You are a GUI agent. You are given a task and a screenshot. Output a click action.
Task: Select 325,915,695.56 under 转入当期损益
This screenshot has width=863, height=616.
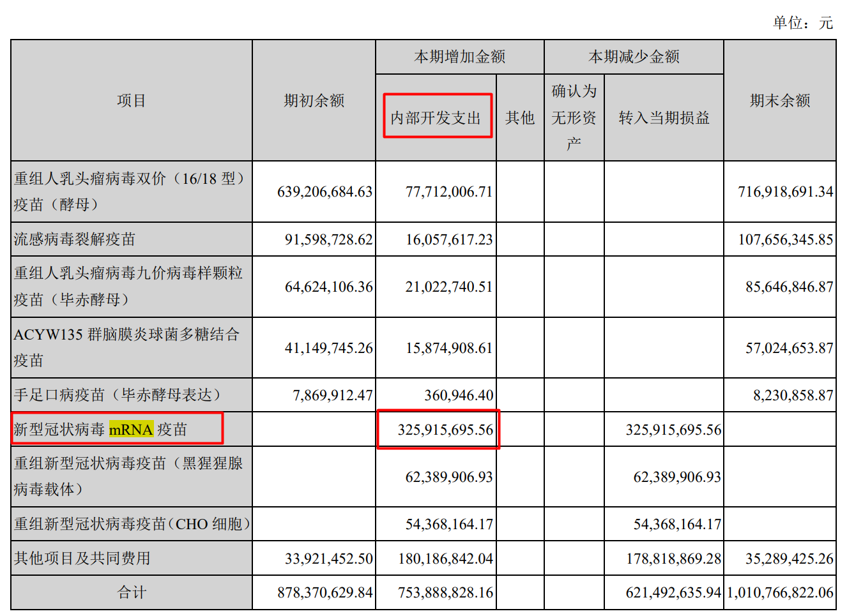tap(673, 430)
